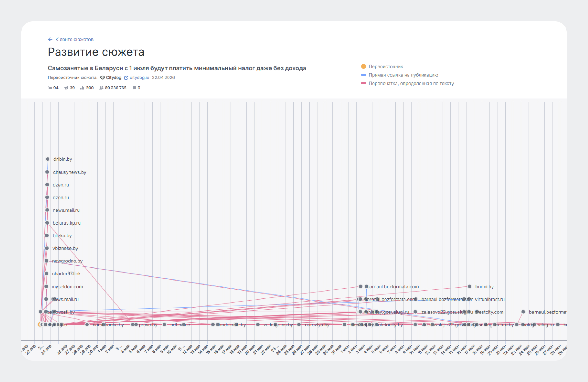The width and height of the screenshot is (588, 382).
Task: Click the orange 'Первоисточник' legend dot
Action: point(363,66)
